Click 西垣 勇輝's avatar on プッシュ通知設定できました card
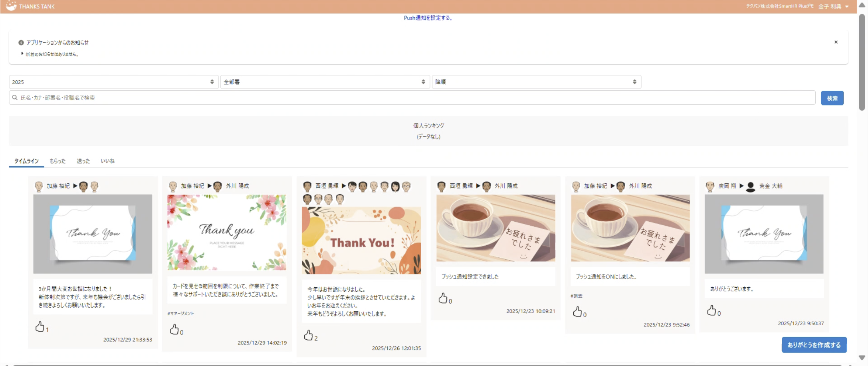This screenshot has height=366, width=868. tap(442, 186)
